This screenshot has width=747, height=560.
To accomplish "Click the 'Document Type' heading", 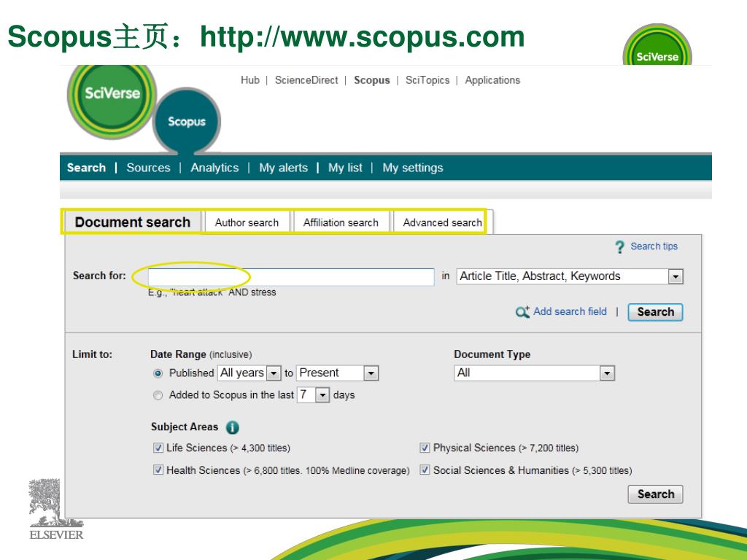I will [492, 354].
